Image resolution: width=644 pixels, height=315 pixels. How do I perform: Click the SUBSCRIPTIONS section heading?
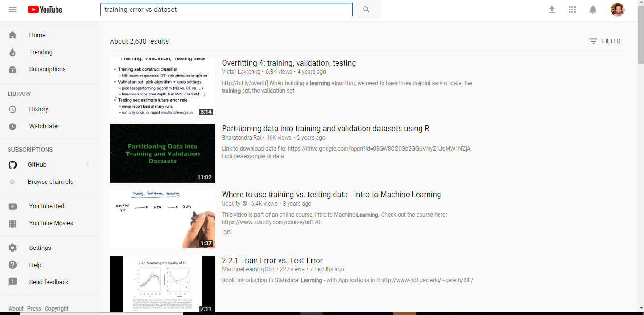click(x=30, y=150)
